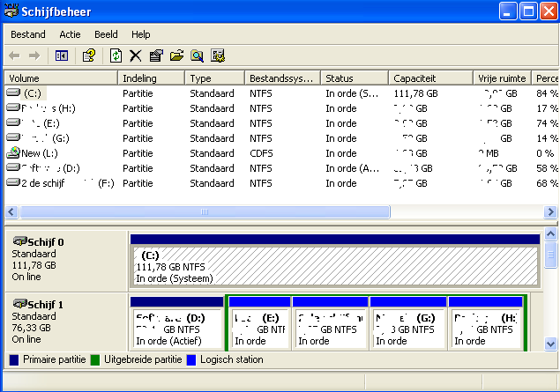
Task: Click the disk pane scroll down arrow
Action: pyautogui.click(x=550, y=344)
